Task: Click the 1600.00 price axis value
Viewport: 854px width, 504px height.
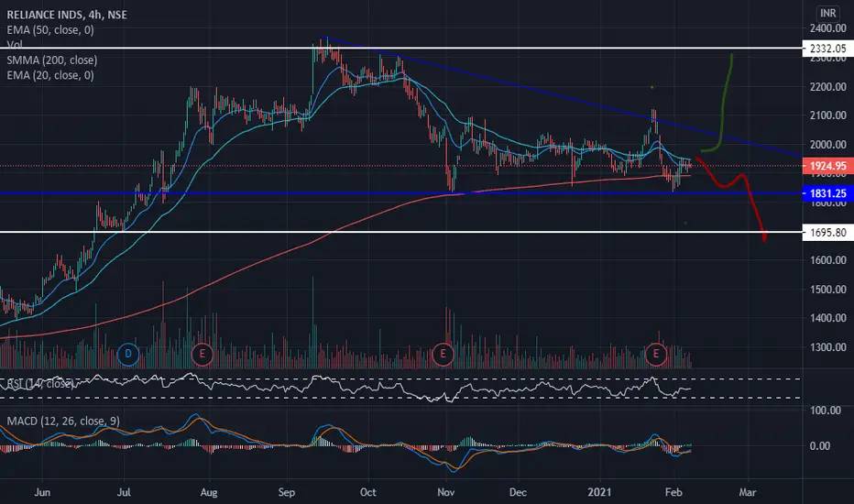Action: point(827,260)
